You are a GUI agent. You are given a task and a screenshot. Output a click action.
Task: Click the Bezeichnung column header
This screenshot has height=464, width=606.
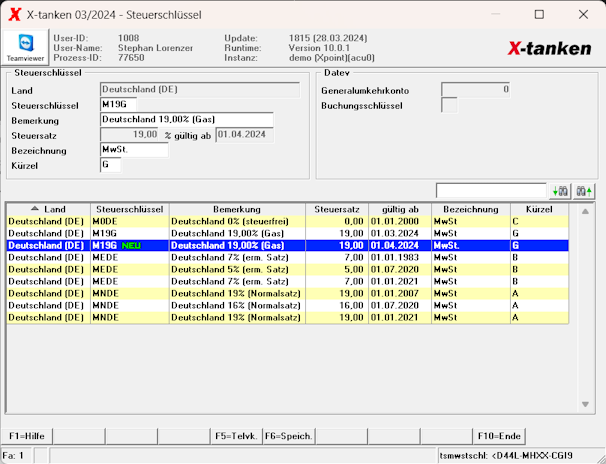click(471, 209)
